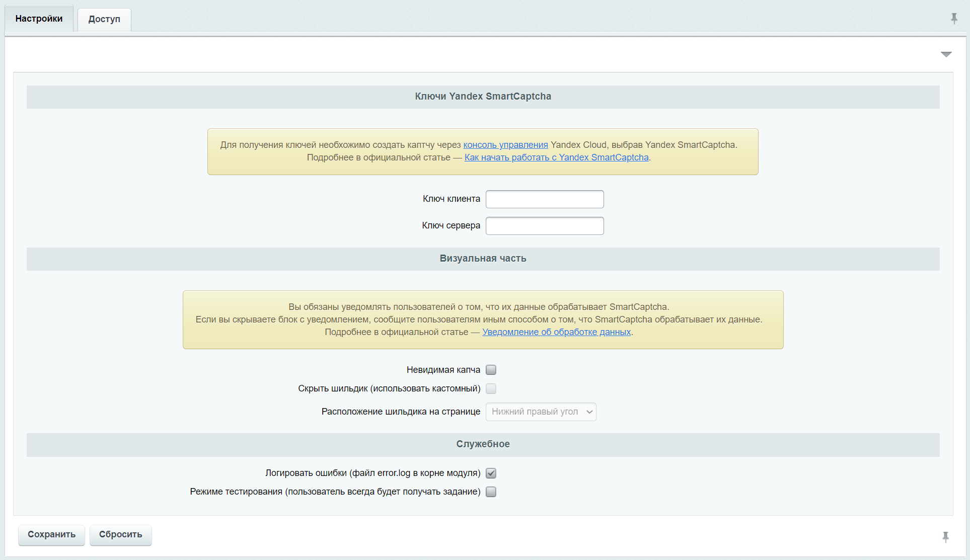Viewport: 970px width, 560px height.
Task: Enable the Невидимая капча checkbox
Action: (x=491, y=369)
